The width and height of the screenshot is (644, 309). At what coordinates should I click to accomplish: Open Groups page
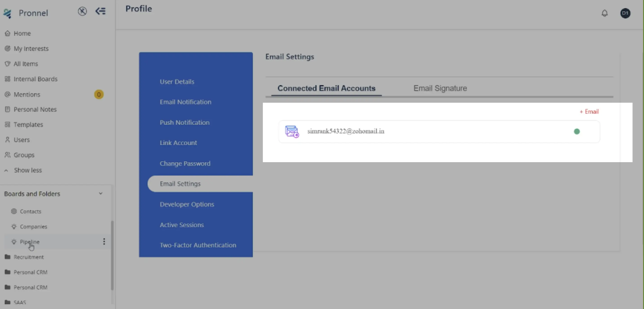click(24, 155)
